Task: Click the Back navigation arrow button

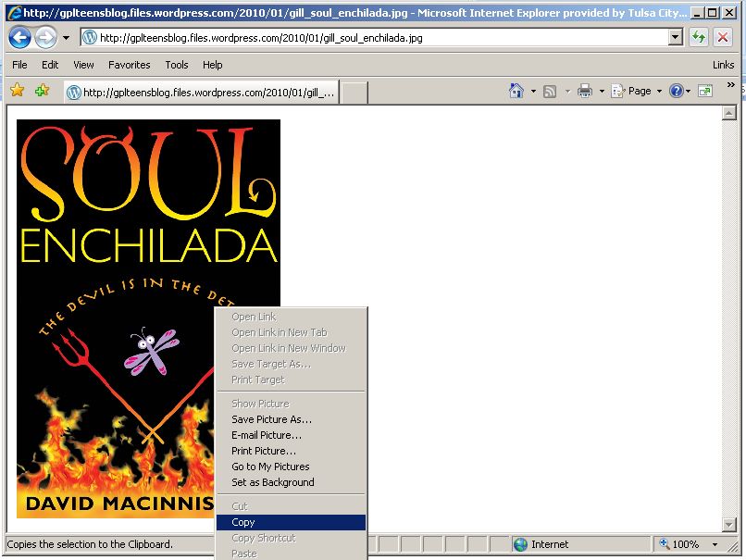Action: (19, 38)
